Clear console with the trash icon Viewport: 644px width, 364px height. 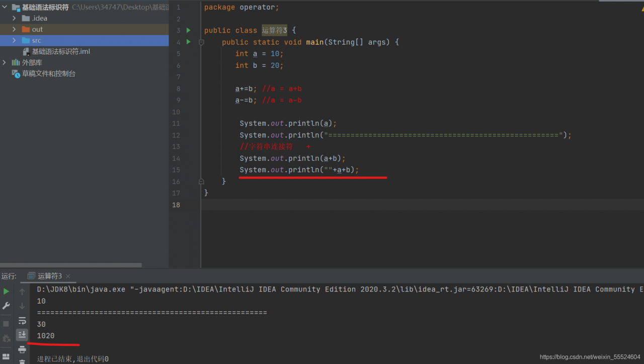tap(22, 361)
